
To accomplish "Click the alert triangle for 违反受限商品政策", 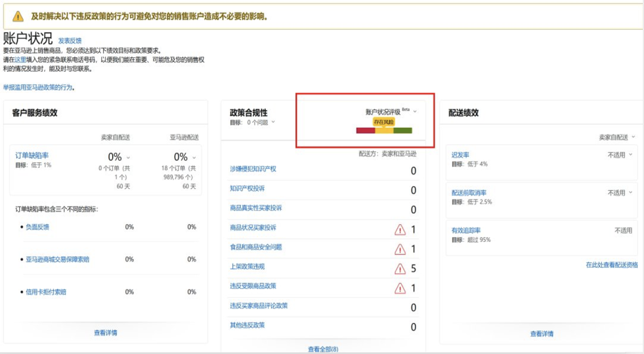I will [x=401, y=287].
